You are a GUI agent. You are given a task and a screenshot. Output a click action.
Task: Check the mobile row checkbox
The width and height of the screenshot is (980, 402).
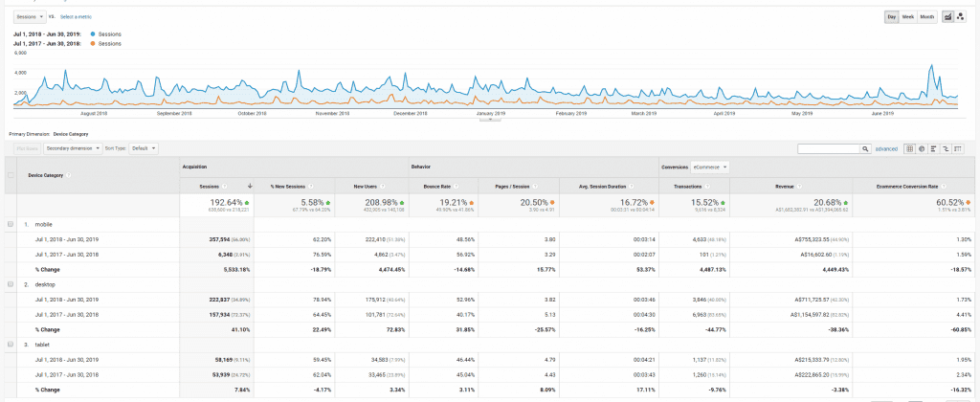[x=11, y=223]
